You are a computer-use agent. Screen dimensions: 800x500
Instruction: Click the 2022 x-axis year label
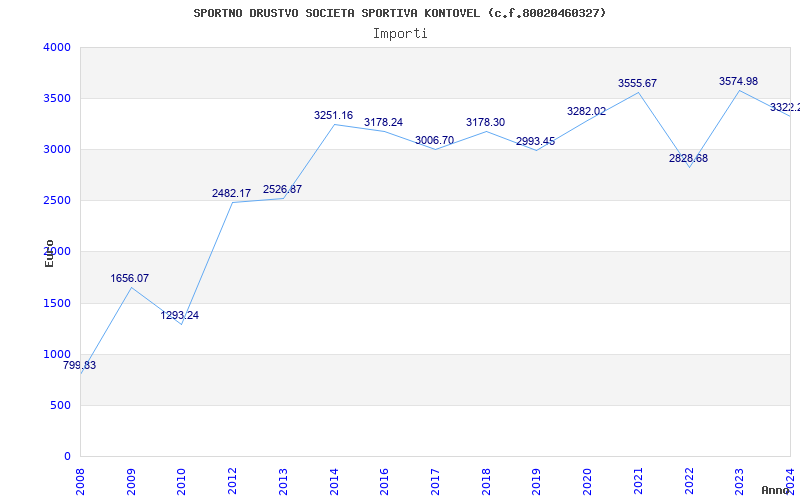tap(689, 482)
